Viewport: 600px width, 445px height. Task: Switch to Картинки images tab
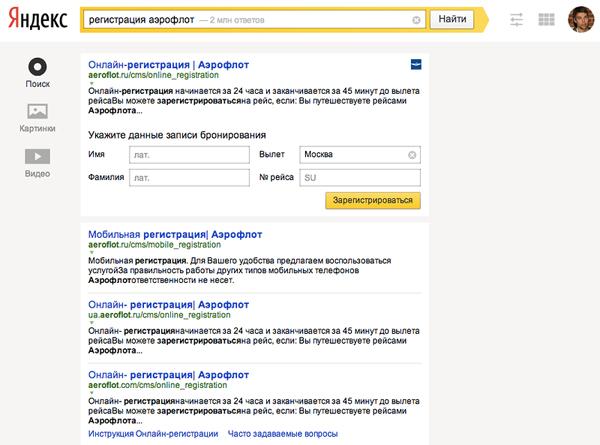(37, 117)
